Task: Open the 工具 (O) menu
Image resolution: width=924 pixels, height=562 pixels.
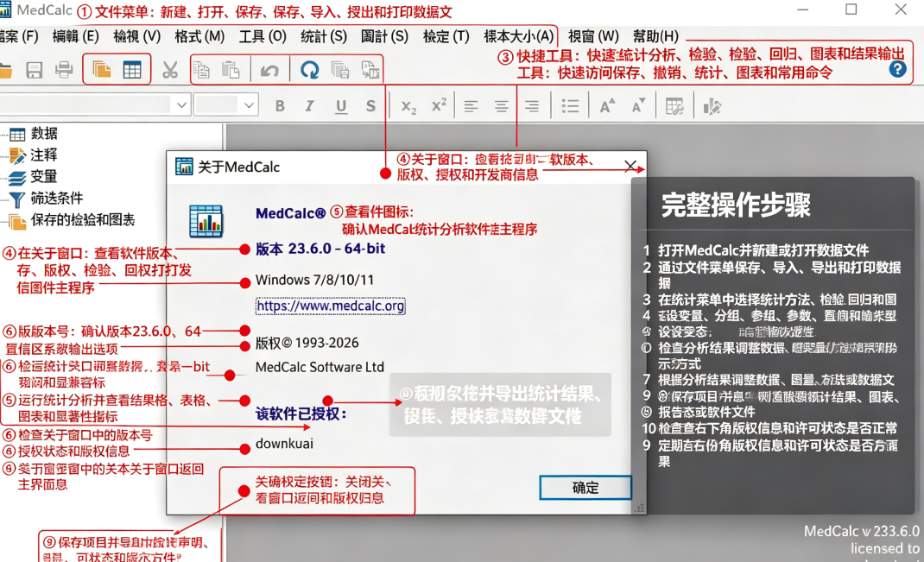Action: [x=263, y=36]
